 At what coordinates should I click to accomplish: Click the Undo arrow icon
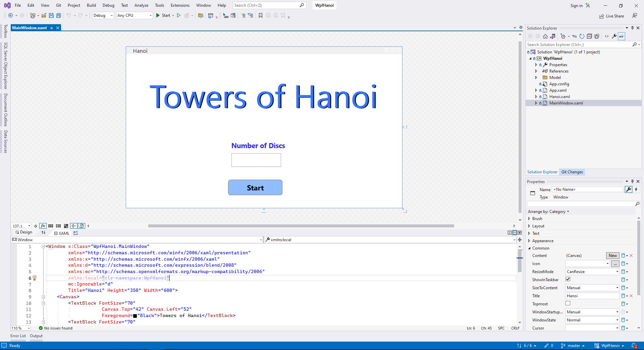click(x=69, y=15)
